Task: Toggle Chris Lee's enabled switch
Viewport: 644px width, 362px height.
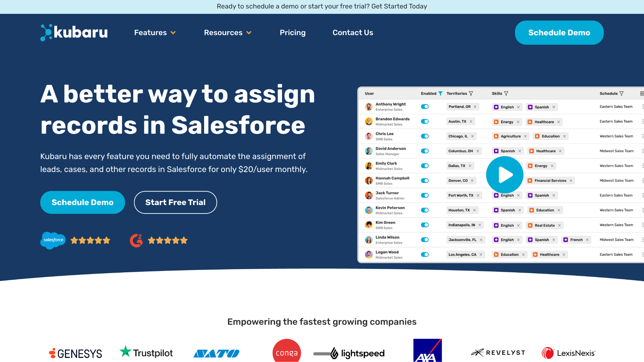Action: coord(425,136)
